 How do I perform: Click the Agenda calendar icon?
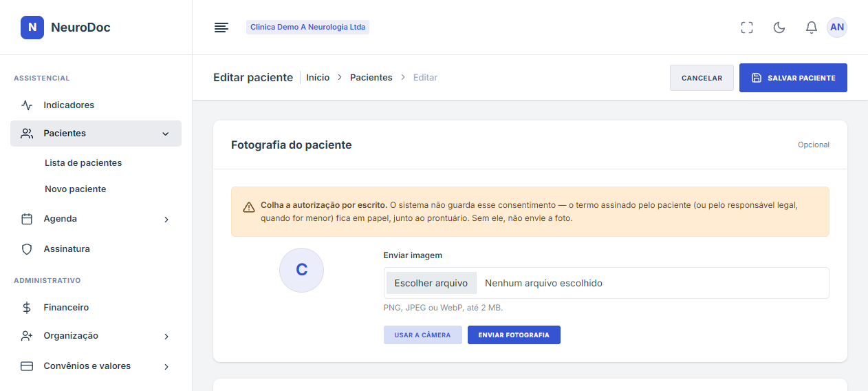point(27,219)
